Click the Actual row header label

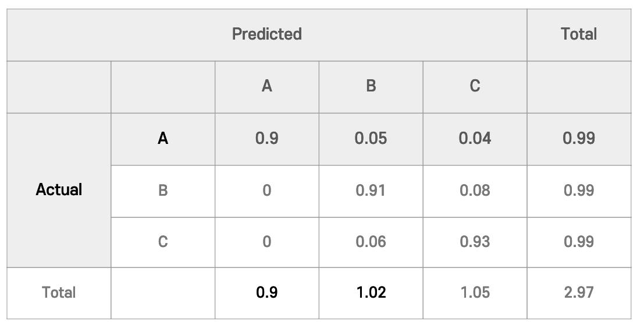59,190
